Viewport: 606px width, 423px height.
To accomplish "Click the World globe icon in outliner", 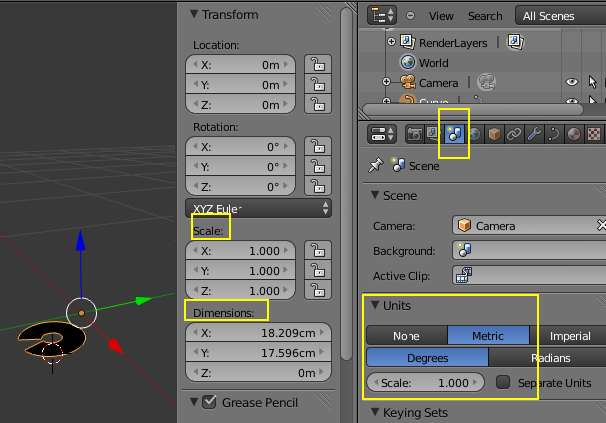I will coord(407,62).
